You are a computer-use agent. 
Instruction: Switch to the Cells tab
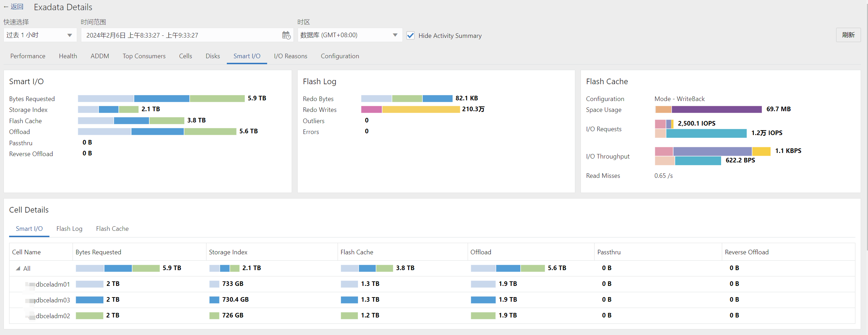tap(185, 56)
